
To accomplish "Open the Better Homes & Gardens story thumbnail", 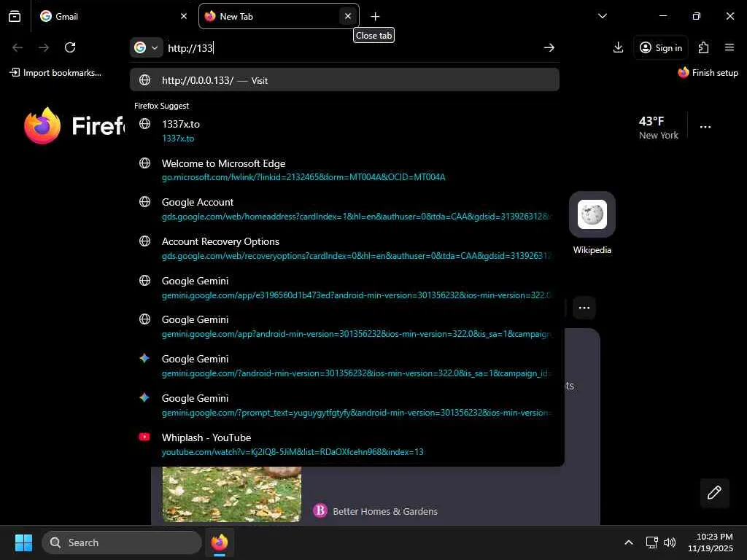I will [x=231, y=494].
